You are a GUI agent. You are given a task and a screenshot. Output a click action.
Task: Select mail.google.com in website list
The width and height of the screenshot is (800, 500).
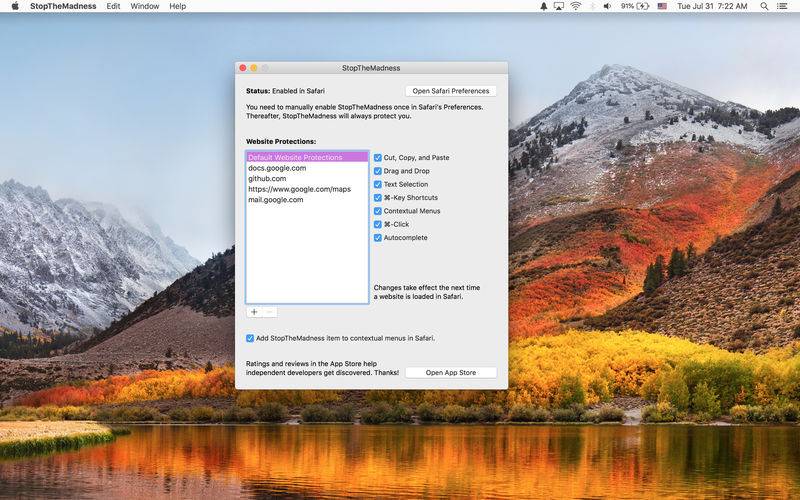coord(307,199)
